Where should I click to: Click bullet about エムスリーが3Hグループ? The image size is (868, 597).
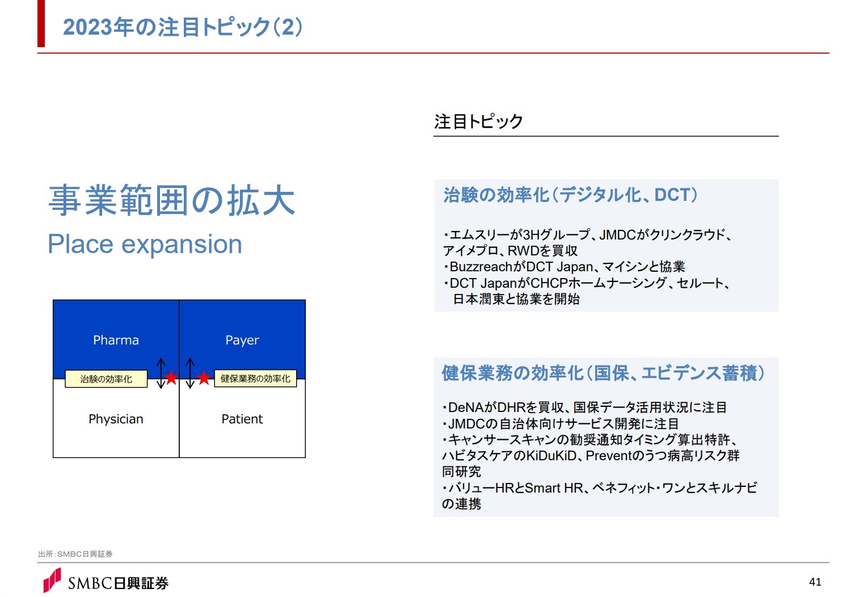(x=588, y=234)
